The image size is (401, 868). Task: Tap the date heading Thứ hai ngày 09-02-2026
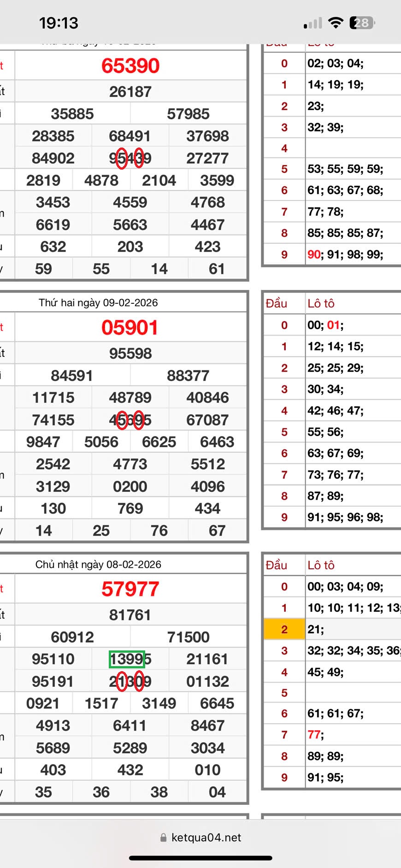coord(98,303)
